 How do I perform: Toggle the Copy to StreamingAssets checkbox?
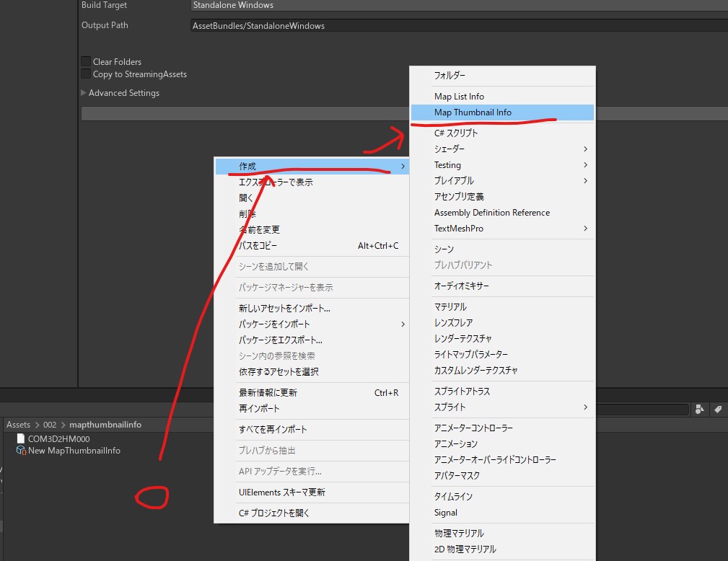click(x=87, y=74)
